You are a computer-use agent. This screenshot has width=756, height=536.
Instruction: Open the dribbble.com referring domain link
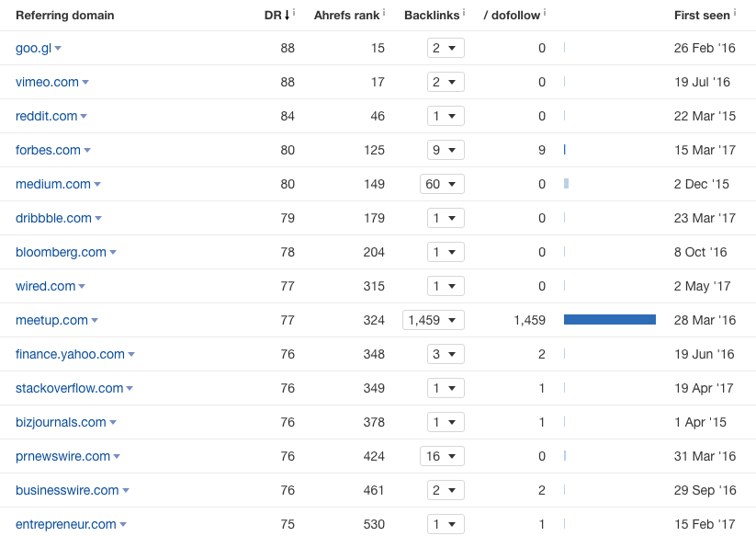53,218
